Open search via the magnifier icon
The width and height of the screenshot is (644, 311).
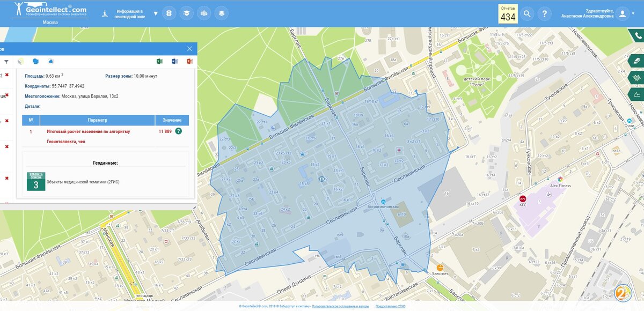tap(526, 14)
